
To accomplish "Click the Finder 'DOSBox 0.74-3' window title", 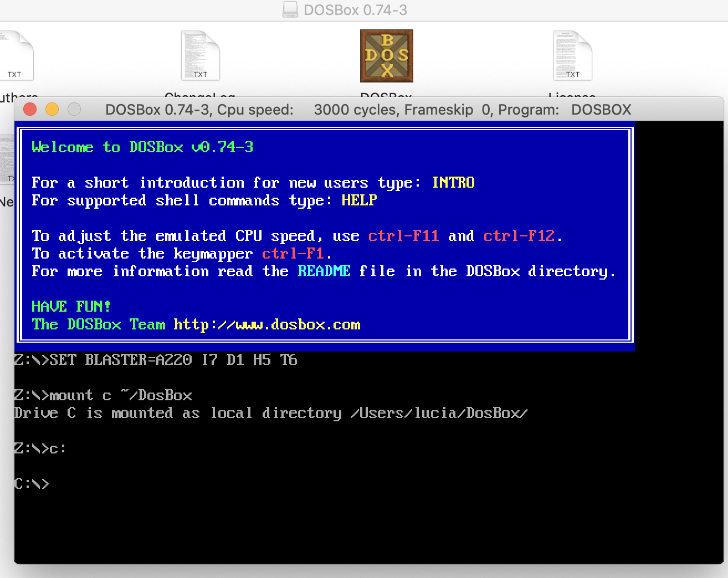I will click(x=355, y=10).
